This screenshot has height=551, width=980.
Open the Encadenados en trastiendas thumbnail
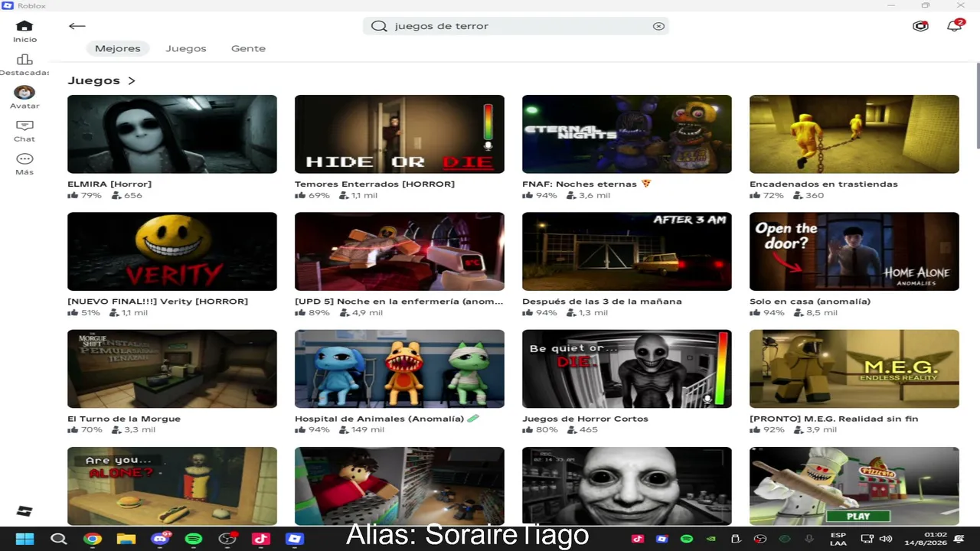point(854,134)
